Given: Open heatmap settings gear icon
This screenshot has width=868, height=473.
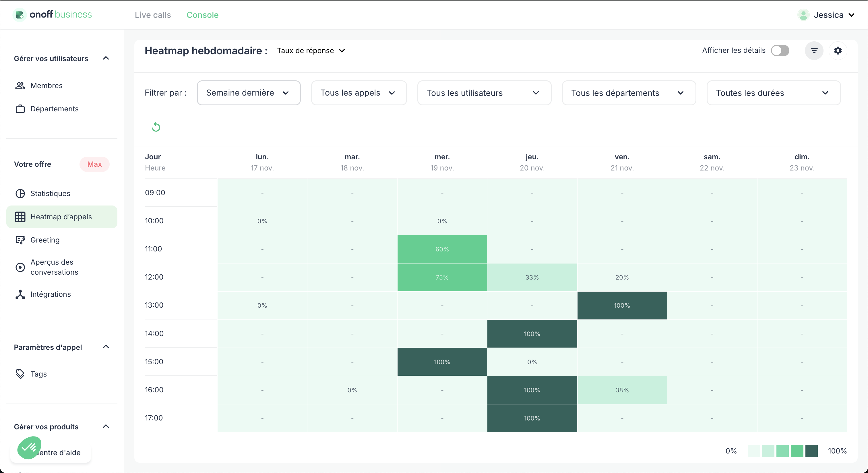Looking at the screenshot, I should (838, 51).
